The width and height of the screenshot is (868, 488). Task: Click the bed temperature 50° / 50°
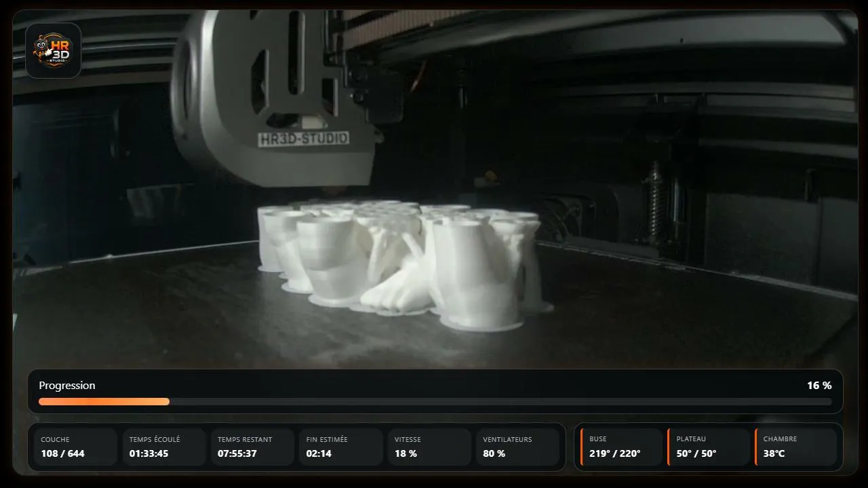tap(696, 453)
